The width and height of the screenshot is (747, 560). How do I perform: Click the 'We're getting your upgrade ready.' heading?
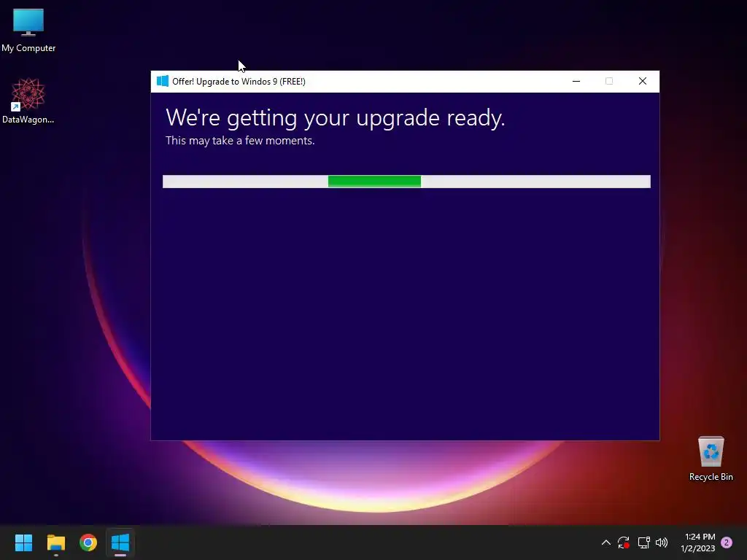(x=335, y=117)
